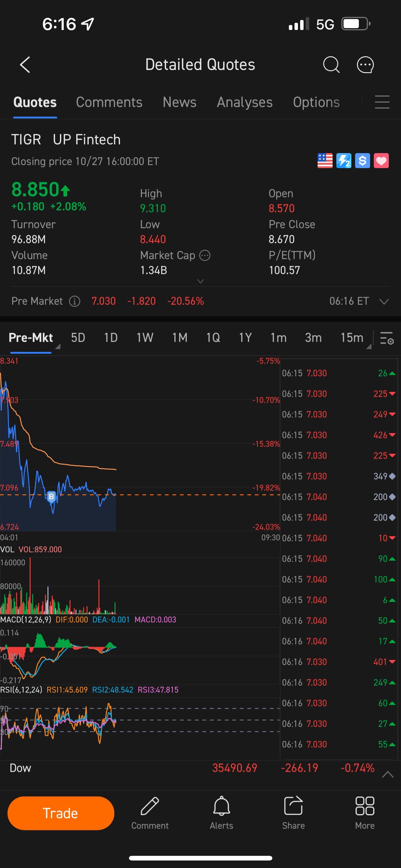
Task: Tap the Dow index value 35490.69
Action: [x=235, y=768]
